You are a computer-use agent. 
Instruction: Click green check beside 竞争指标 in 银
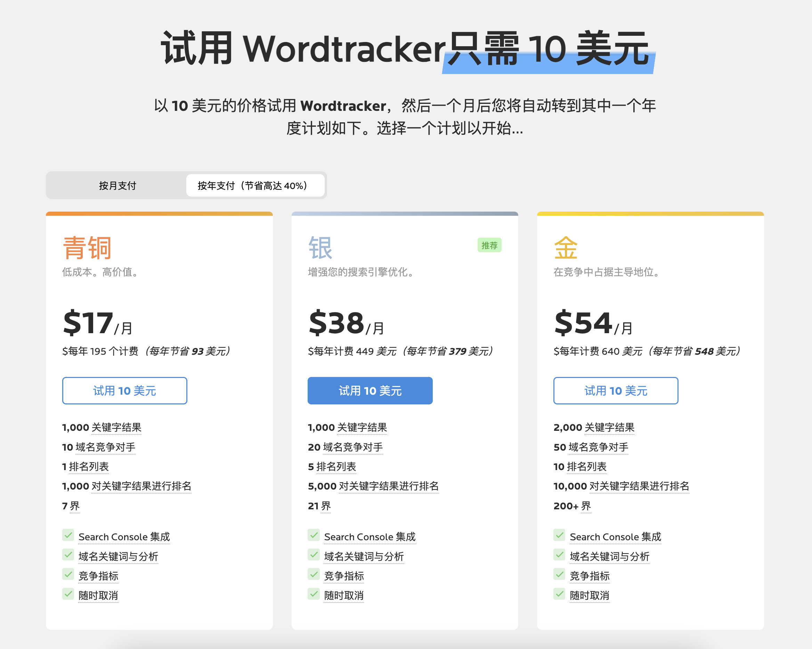click(314, 574)
